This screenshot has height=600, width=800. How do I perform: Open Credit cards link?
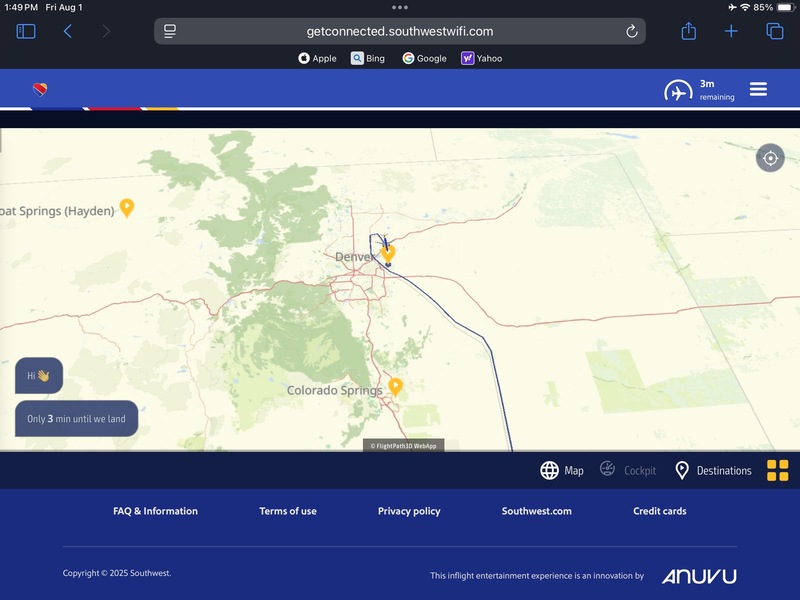[x=660, y=511]
